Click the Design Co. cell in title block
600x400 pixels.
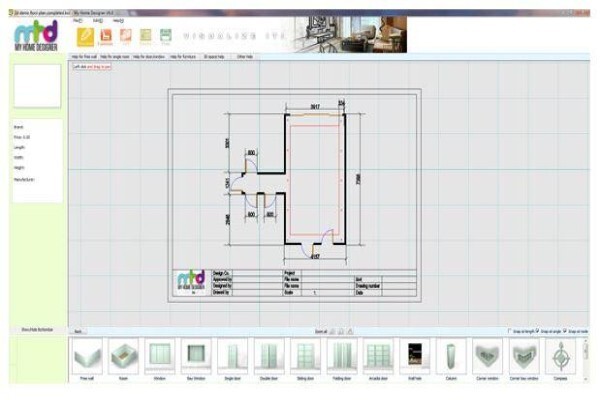pos(221,273)
